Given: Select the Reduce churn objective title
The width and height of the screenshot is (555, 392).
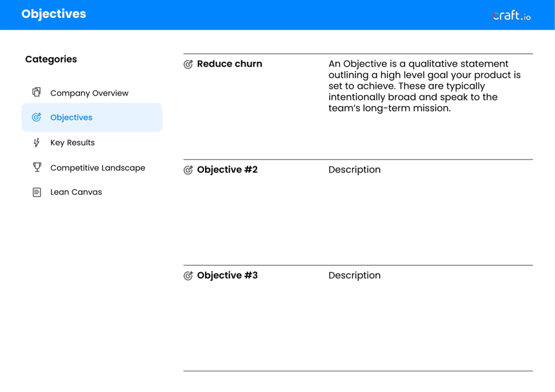Looking at the screenshot, I should click(229, 64).
